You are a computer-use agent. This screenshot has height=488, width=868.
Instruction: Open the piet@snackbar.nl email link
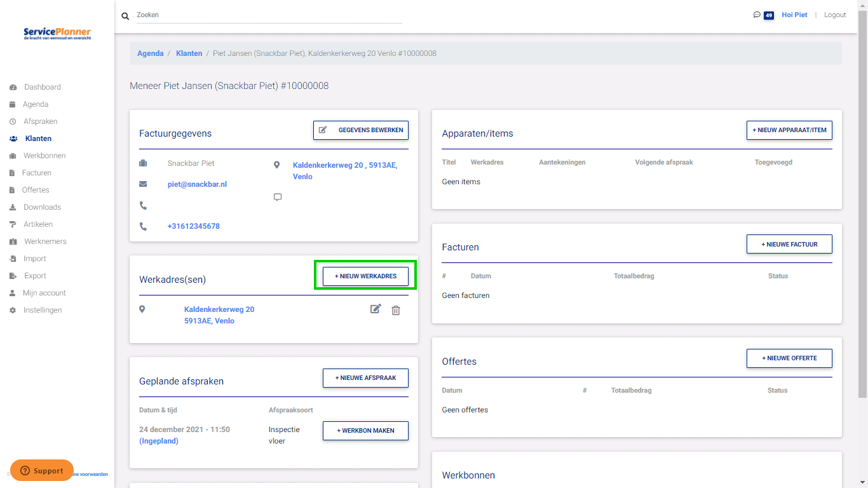(x=197, y=184)
